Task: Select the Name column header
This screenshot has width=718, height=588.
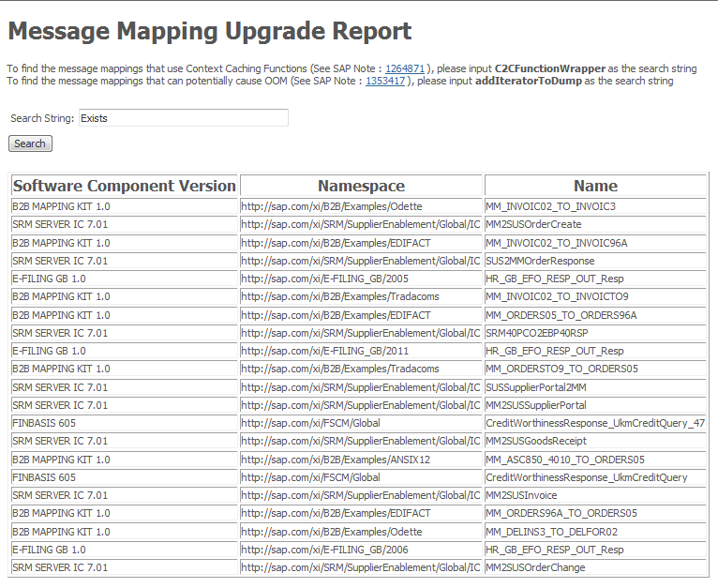Action: tap(595, 186)
